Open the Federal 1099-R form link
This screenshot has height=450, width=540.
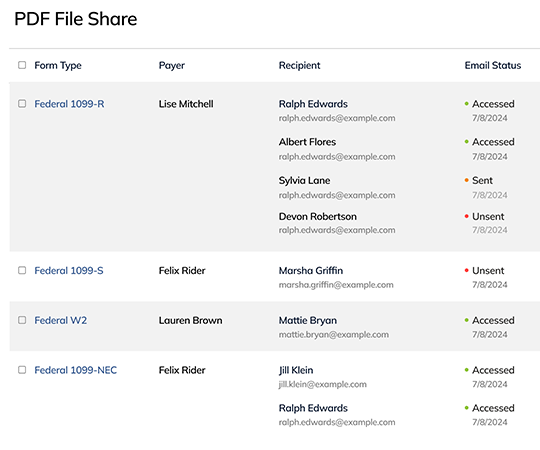(x=69, y=104)
